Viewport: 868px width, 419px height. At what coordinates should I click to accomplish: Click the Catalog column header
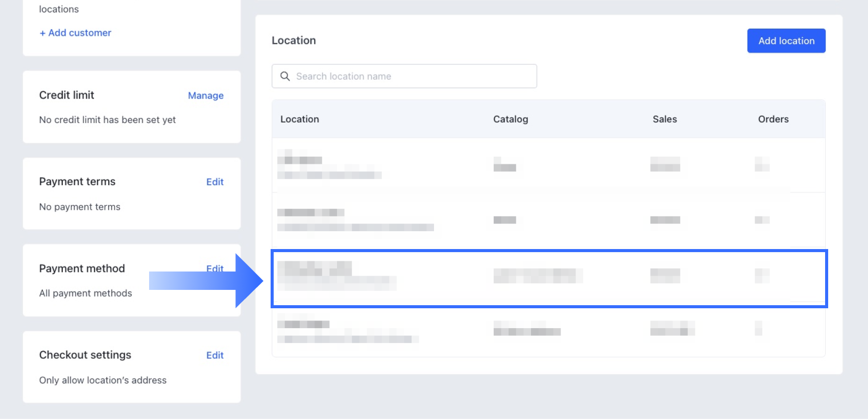(x=510, y=119)
